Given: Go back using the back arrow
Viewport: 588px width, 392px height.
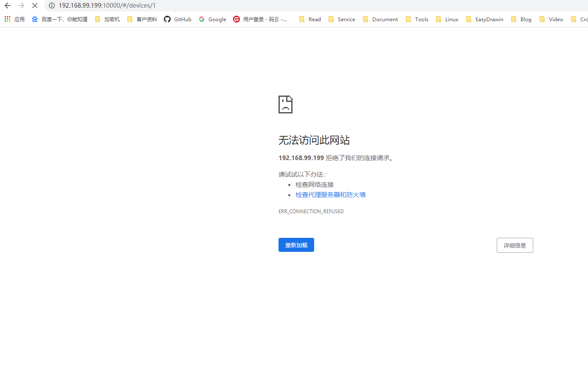Looking at the screenshot, I should pyautogui.click(x=8, y=6).
